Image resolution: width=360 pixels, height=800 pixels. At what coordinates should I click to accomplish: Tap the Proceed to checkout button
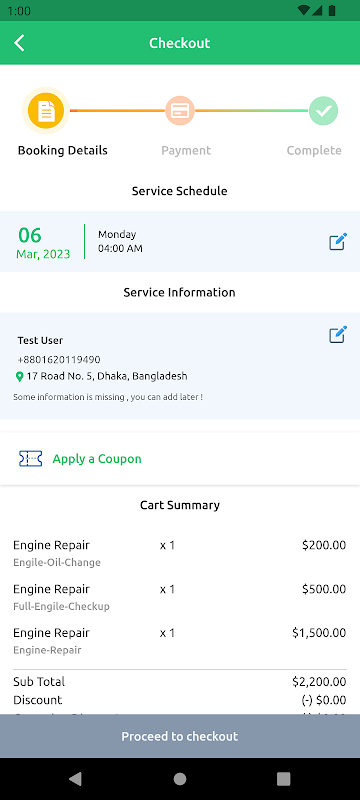point(180,736)
